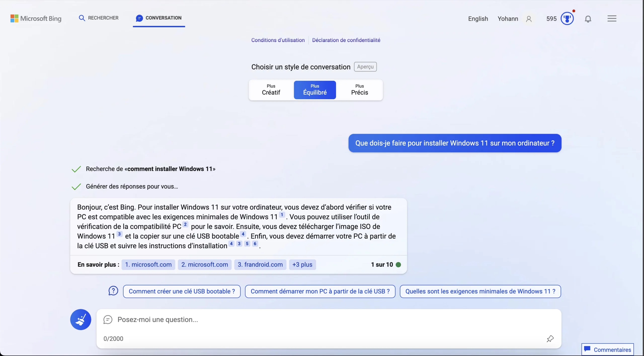
Task: Click the 1 sur 10 counter
Action: click(x=382, y=265)
